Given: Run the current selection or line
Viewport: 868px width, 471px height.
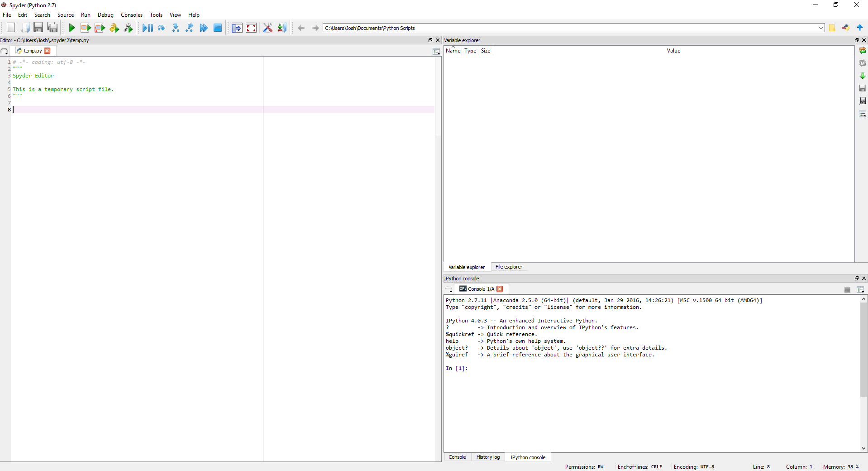Looking at the screenshot, I should pos(114,28).
